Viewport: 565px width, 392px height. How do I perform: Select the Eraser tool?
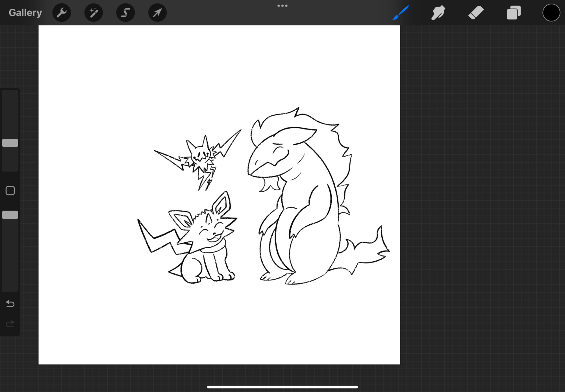476,13
